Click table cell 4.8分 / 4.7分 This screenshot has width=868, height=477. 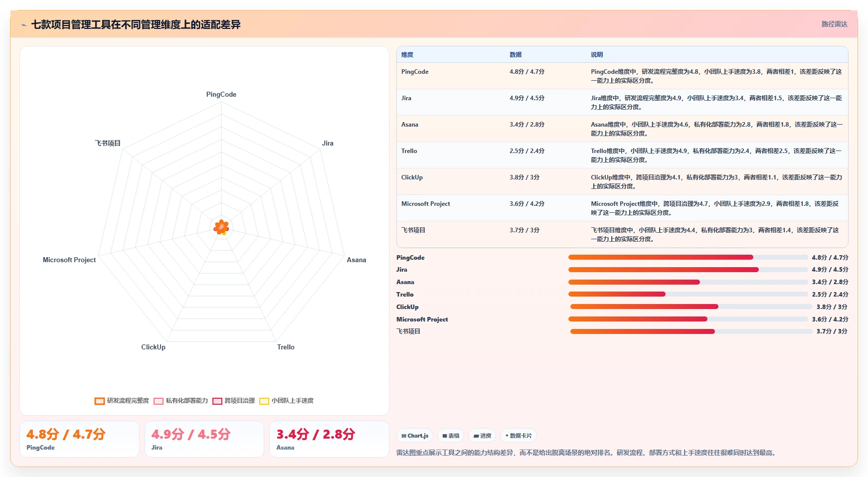pyautogui.click(x=527, y=72)
